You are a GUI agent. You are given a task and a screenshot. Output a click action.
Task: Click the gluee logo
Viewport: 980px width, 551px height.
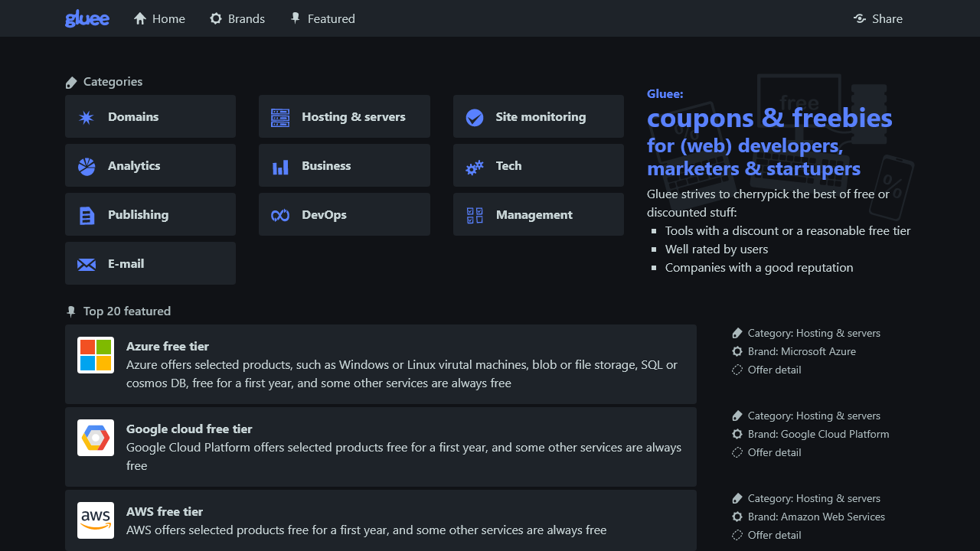(x=87, y=18)
